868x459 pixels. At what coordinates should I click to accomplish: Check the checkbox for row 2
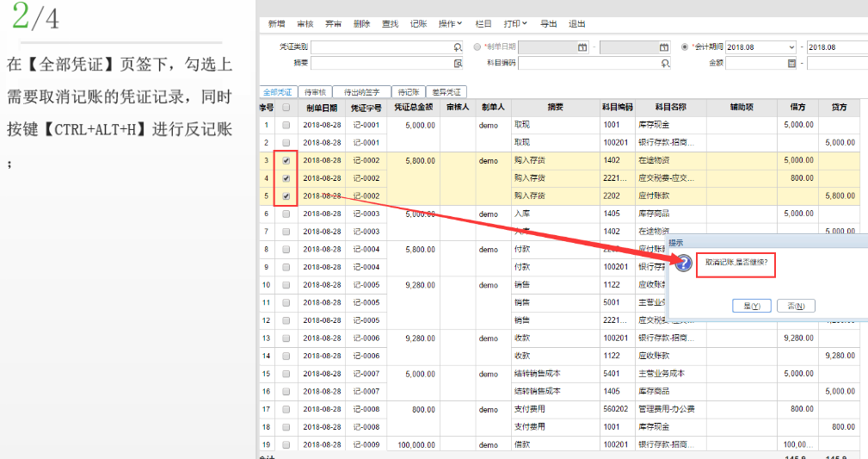pos(286,143)
